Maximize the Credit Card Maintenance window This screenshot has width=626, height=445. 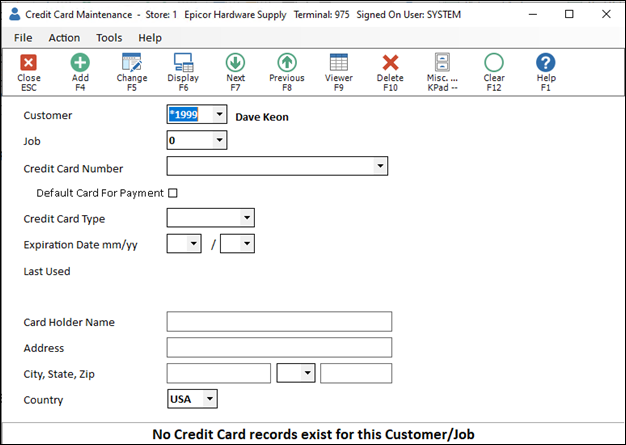(x=569, y=14)
